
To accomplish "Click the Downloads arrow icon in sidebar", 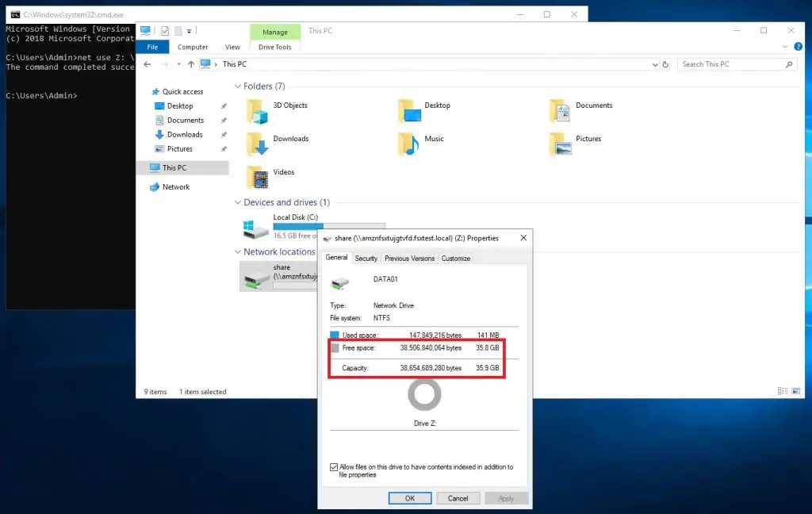I will coord(159,135).
